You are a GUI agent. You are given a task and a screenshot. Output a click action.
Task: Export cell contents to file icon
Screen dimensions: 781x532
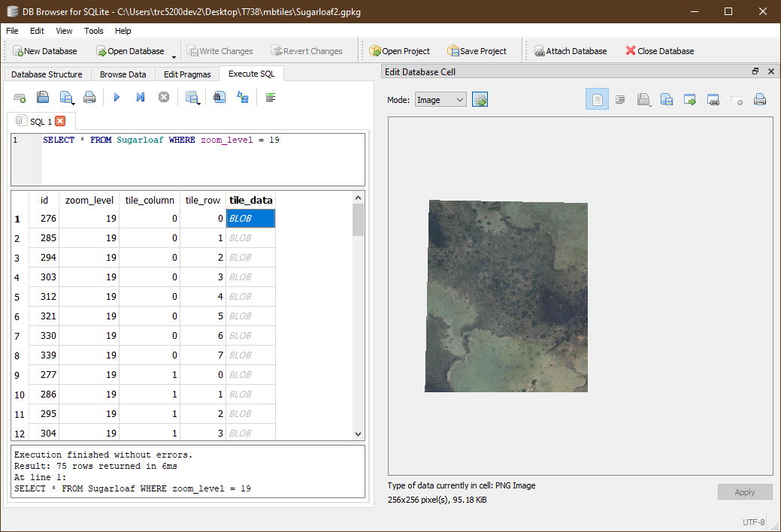point(667,99)
